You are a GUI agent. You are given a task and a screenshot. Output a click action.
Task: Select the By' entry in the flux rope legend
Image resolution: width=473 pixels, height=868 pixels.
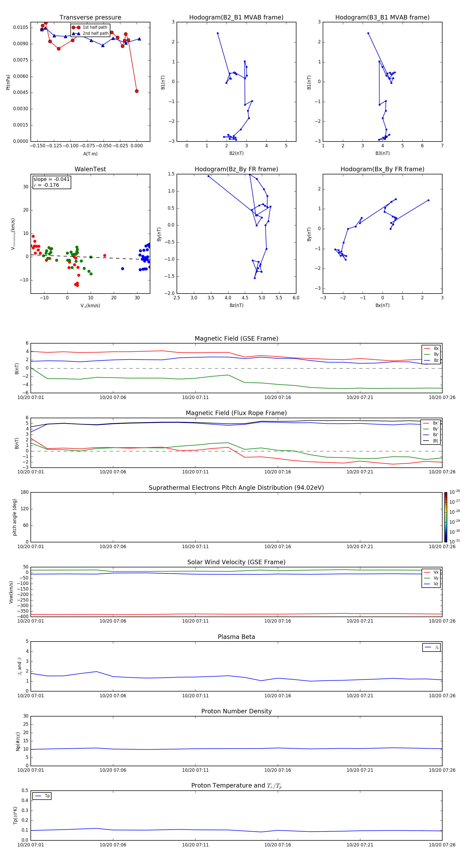click(x=431, y=429)
